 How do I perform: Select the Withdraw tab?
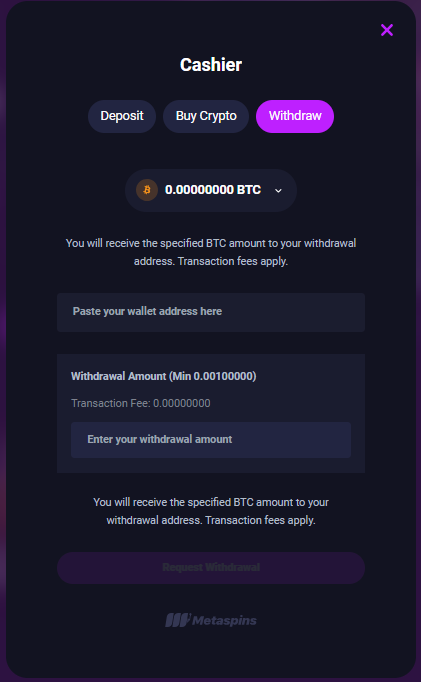click(x=295, y=116)
